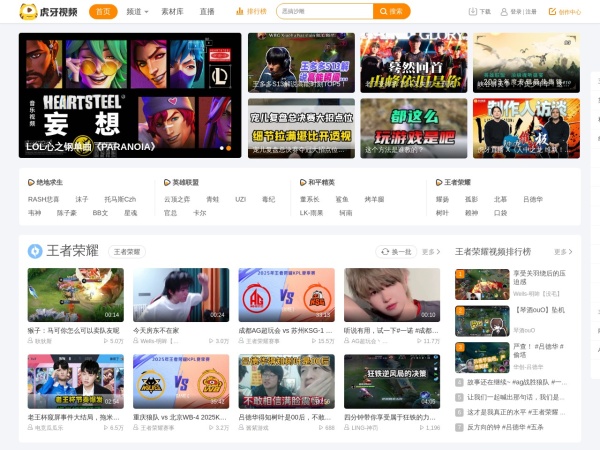The image size is (600, 450).
Task: Expand 更多 next to 换一批
Action: [x=429, y=252]
